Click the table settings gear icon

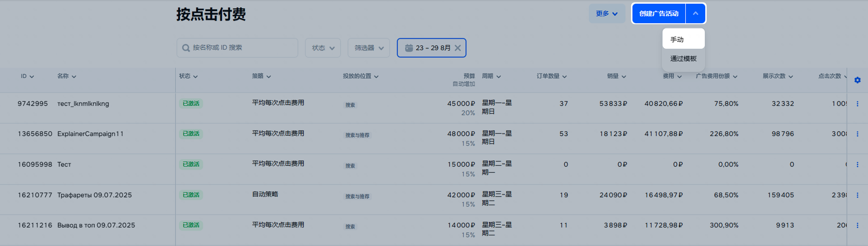coord(857,80)
